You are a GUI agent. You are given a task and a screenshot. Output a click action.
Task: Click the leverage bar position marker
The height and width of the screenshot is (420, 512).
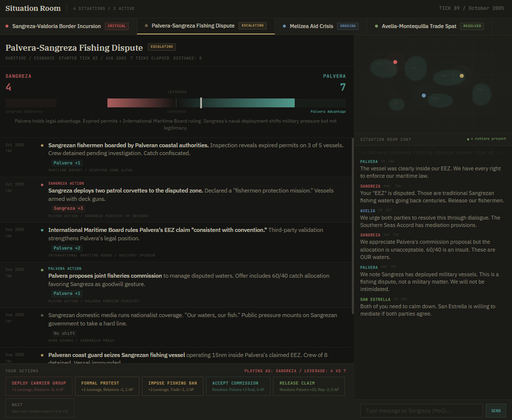[x=201, y=103]
